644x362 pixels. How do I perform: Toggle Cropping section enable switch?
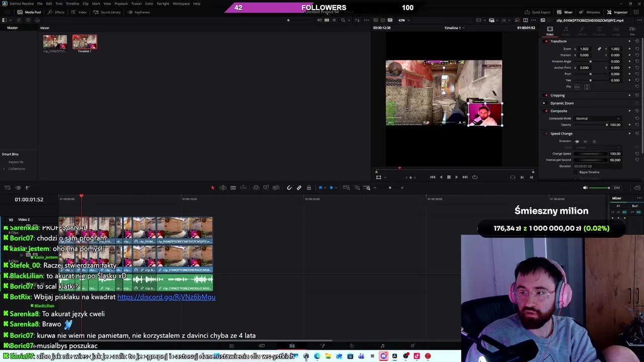(546, 95)
